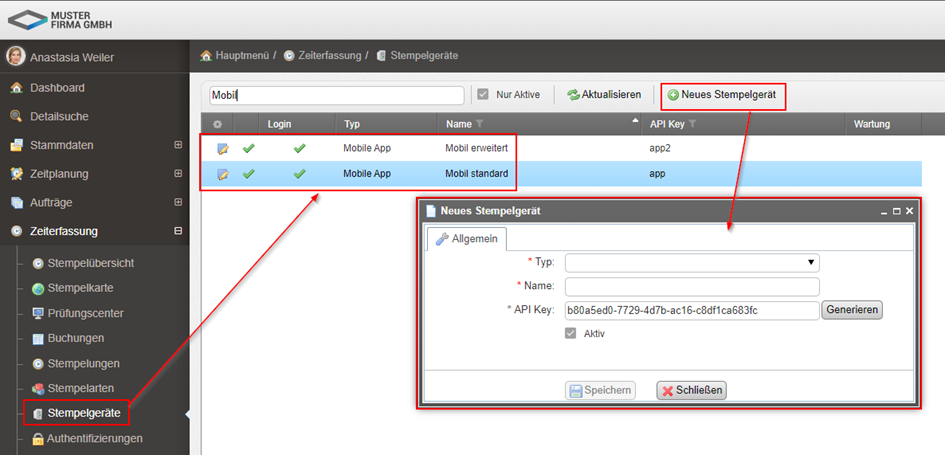Click the grid settings gear icon

pyautogui.click(x=217, y=124)
